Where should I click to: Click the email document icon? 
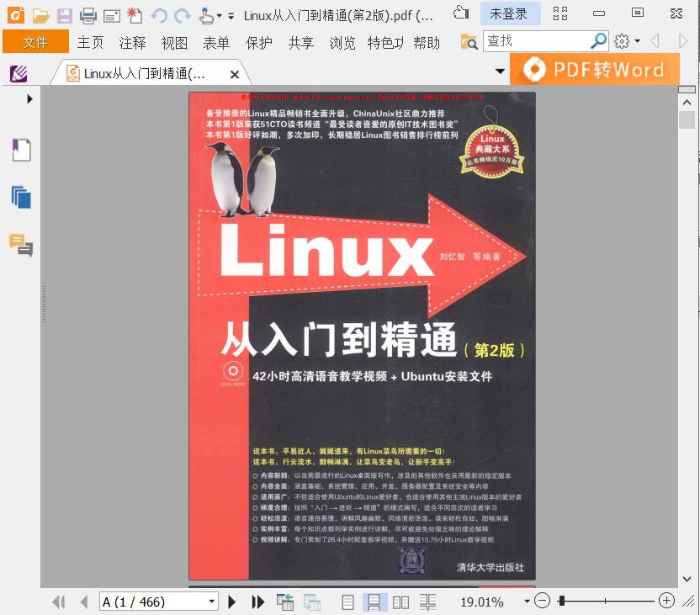click(112, 17)
